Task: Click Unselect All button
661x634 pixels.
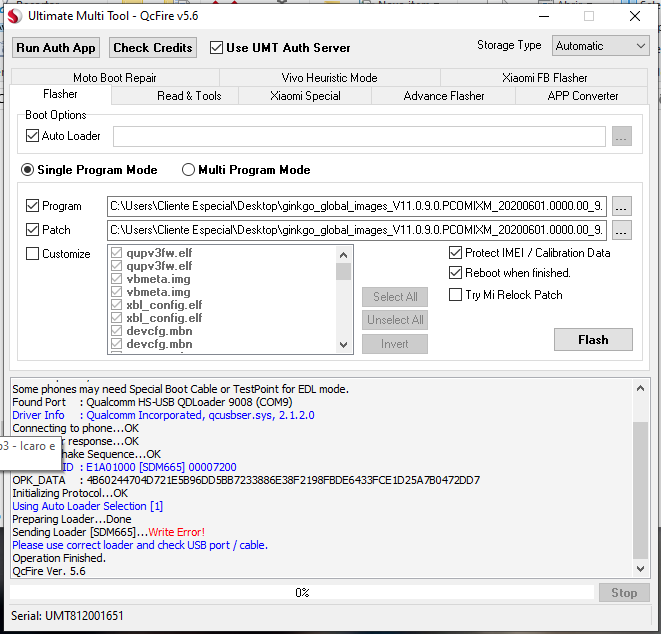Action: (x=395, y=320)
